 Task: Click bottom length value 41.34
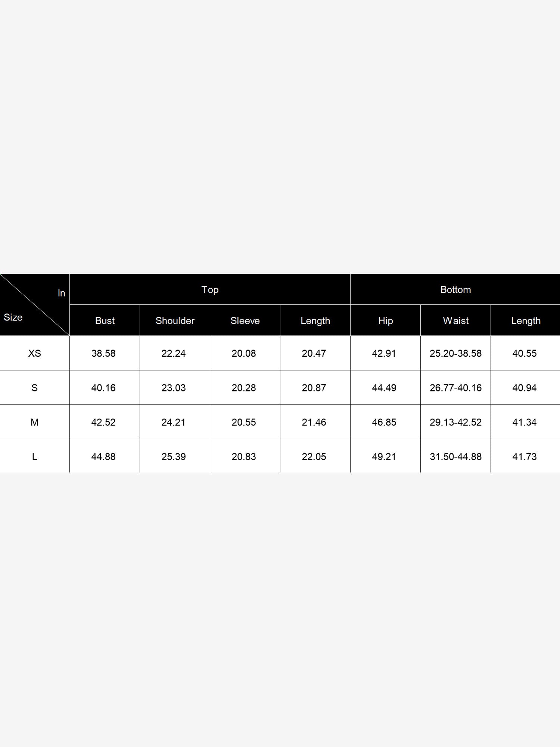pyautogui.click(x=525, y=422)
